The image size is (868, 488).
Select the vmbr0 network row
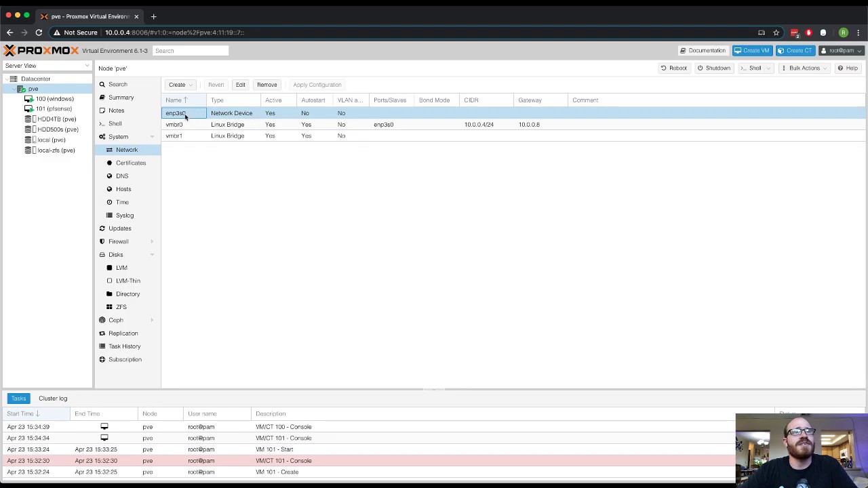point(513,125)
